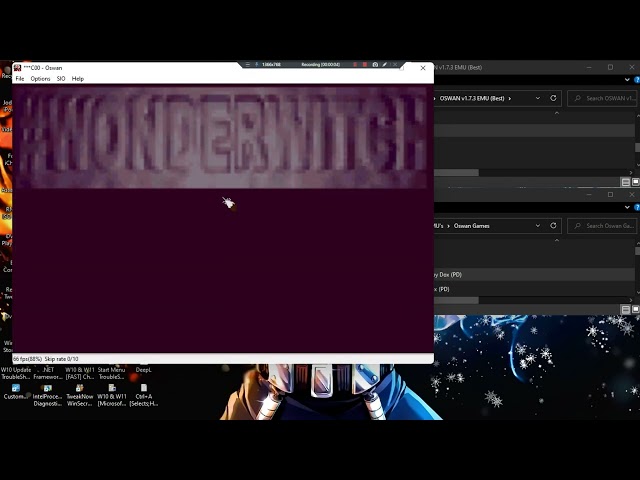Click the Search Oswan Ga... field
Screen dimensions: 640x480
click(x=603, y=226)
